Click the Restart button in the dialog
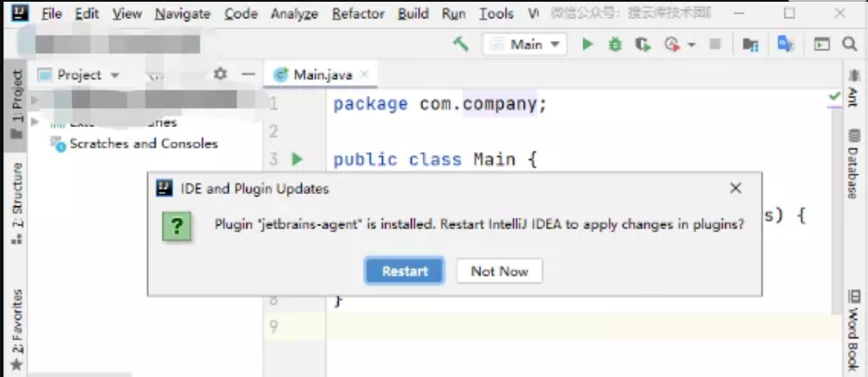This screenshot has height=377, width=868. (404, 271)
